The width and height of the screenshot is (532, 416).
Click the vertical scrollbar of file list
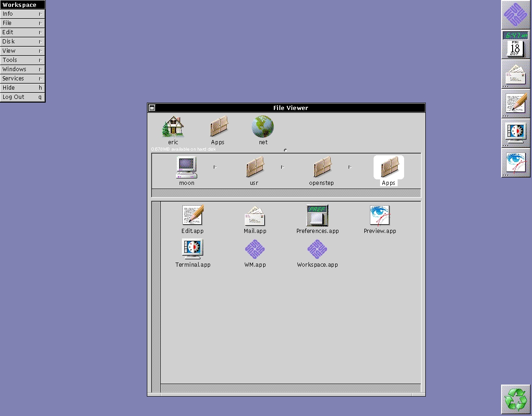click(156, 296)
